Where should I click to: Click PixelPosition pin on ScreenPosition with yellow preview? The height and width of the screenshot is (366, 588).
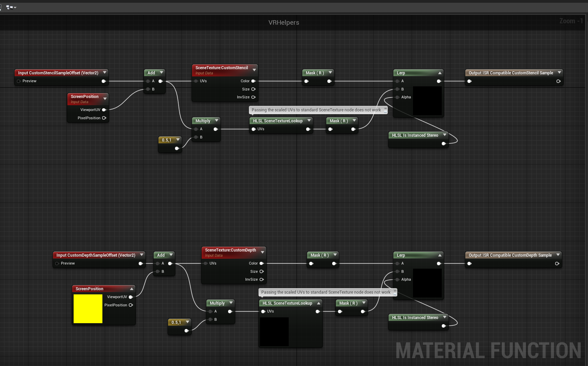tap(130, 305)
